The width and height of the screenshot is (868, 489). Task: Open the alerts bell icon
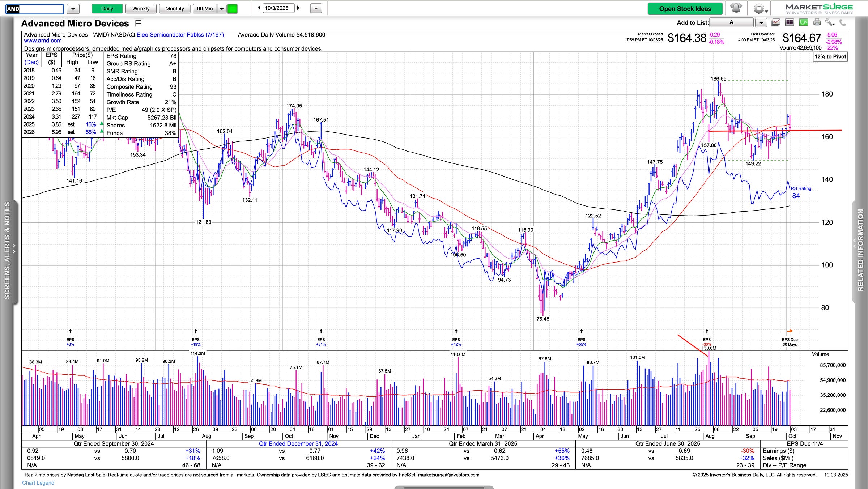(x=736, y=8)
